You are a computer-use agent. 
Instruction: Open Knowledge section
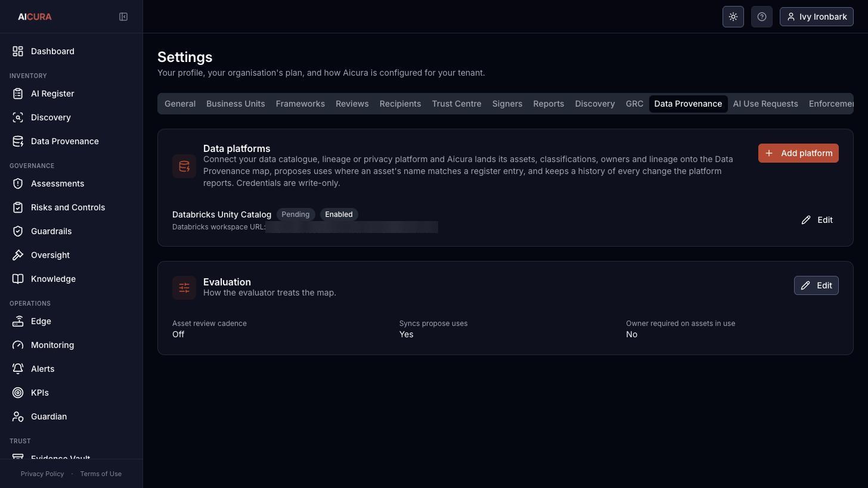pos(72,279)
